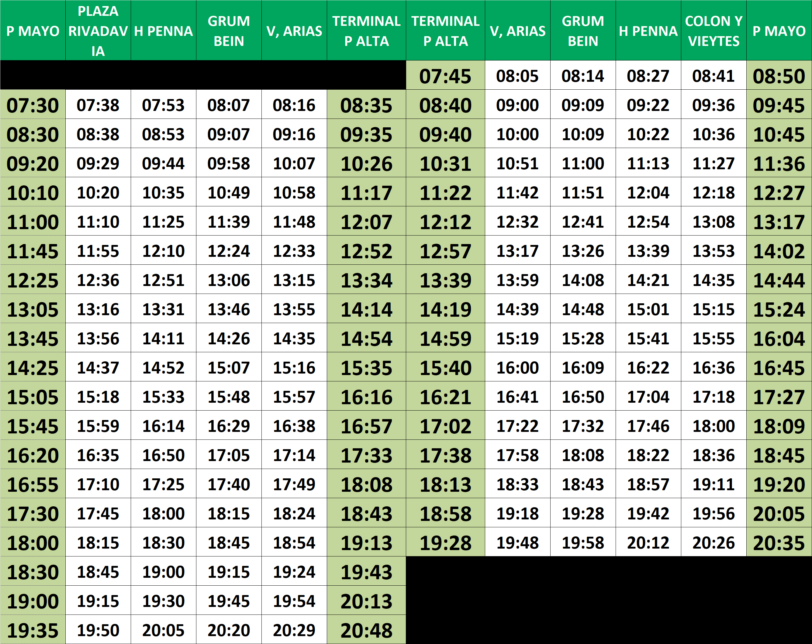
Task: Select the 14:14 terminal arrival cell
Action: [x=366, y=309]
